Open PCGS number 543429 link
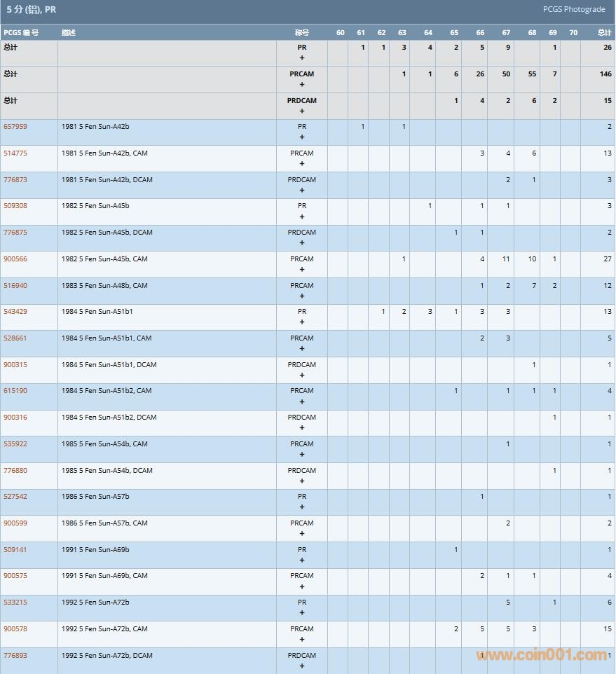 15,311
